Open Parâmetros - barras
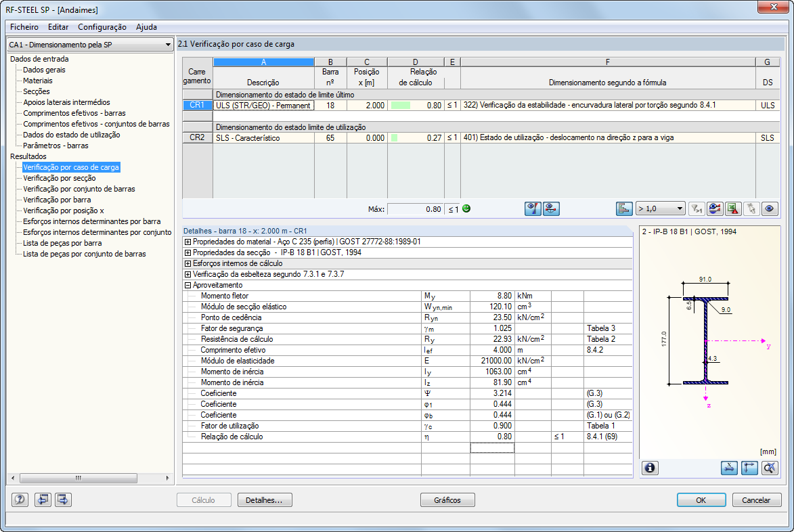Viewport: 794px width, 532px height. pos(56,146)
